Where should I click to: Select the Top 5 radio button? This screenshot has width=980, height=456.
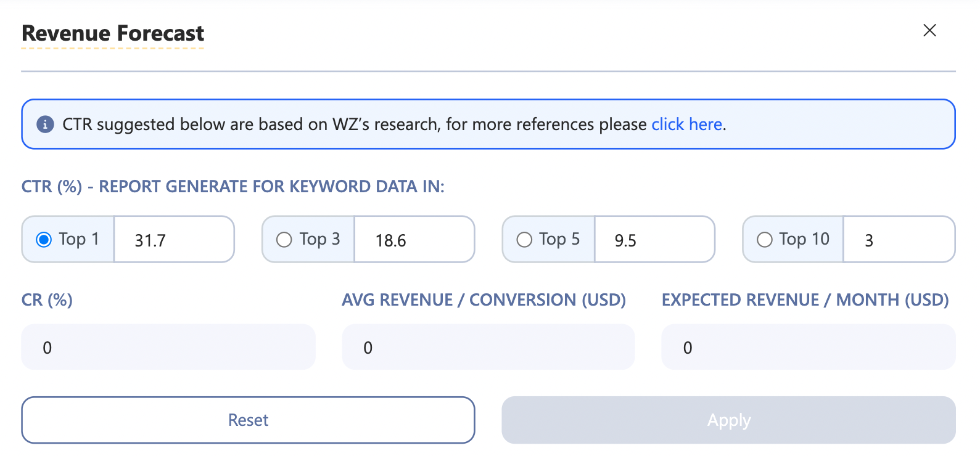pyautogui.click(x=524, y=240)
